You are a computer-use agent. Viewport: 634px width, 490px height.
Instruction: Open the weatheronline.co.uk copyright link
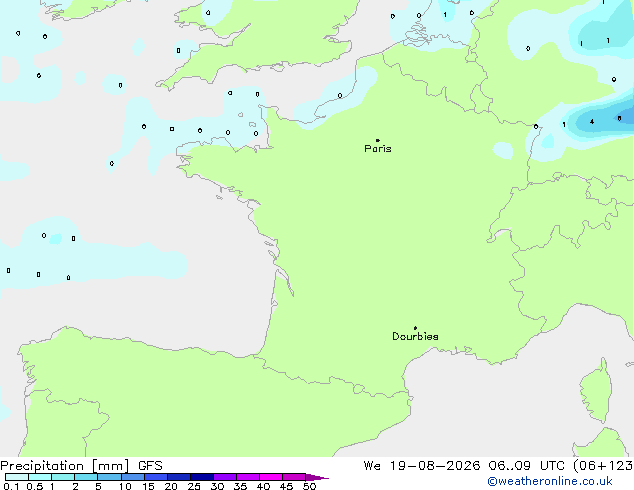pos(550,481)
